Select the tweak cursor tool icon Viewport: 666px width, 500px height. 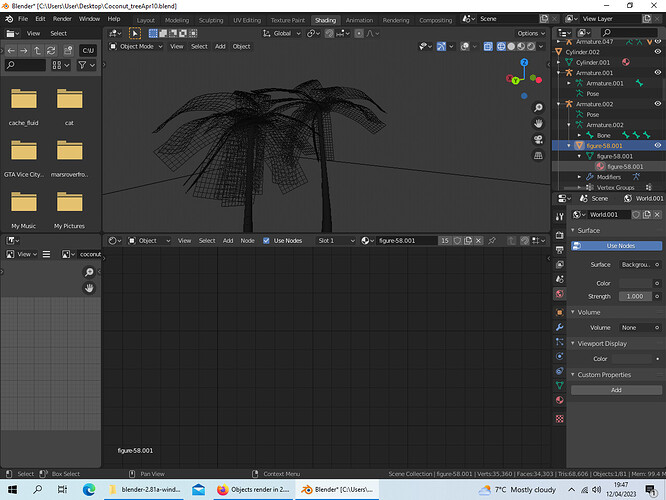pyautogui.click(x=135, y=33)
